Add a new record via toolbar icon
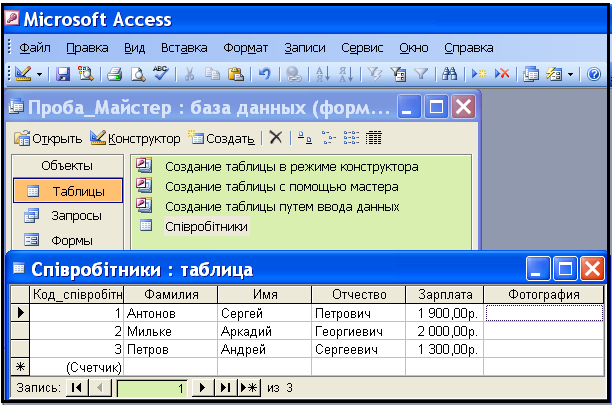The image size is (612, 405). pyautogui.click(x=479, y=73)
